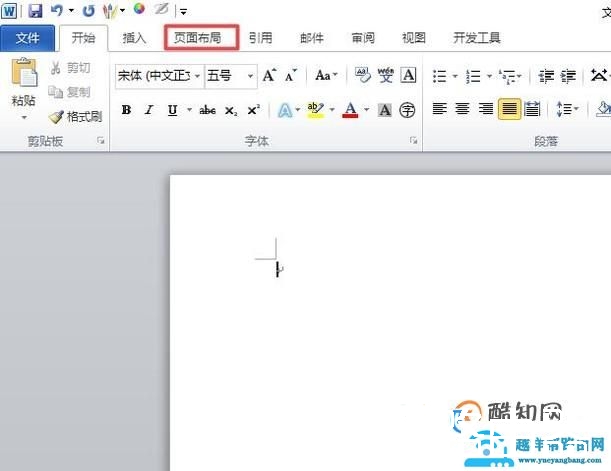Switch to the References (引用) tab
Image resolution: width=611 pixels, height=471 pixels.
pos(261,38)
